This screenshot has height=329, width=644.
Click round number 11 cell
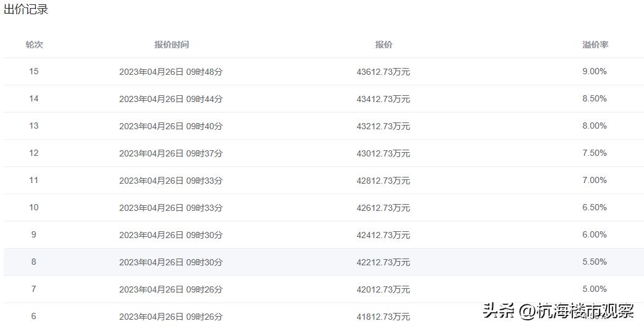pos(34,180)
